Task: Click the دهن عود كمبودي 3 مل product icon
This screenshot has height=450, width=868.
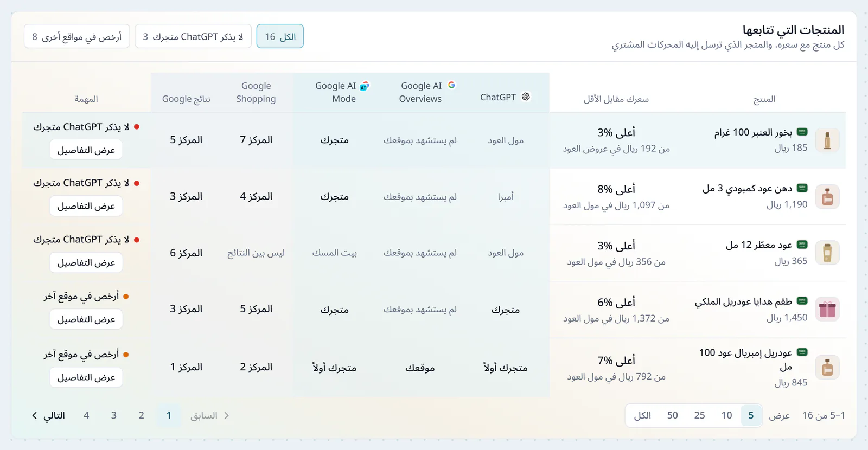Action: click(827, 197)
